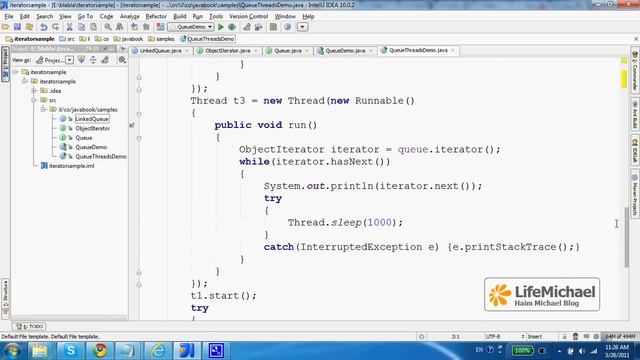The height and width of the screenshot is (360, 640).
Task: Click the Synchronize toolbar icon
Action: [29, 27]
